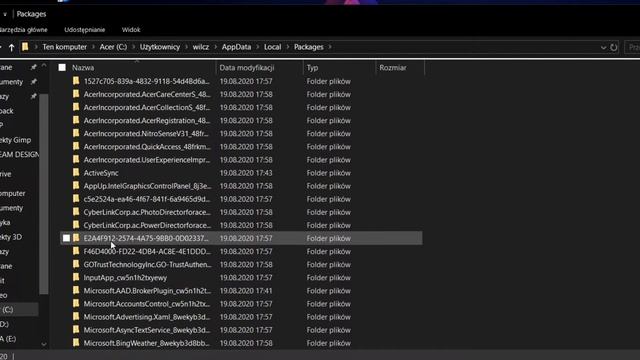Image resolution: width=640 pixels, height=360 pixels.
Task: Click navigation pane scroll down arrow
Action: [x=44, y=344]
